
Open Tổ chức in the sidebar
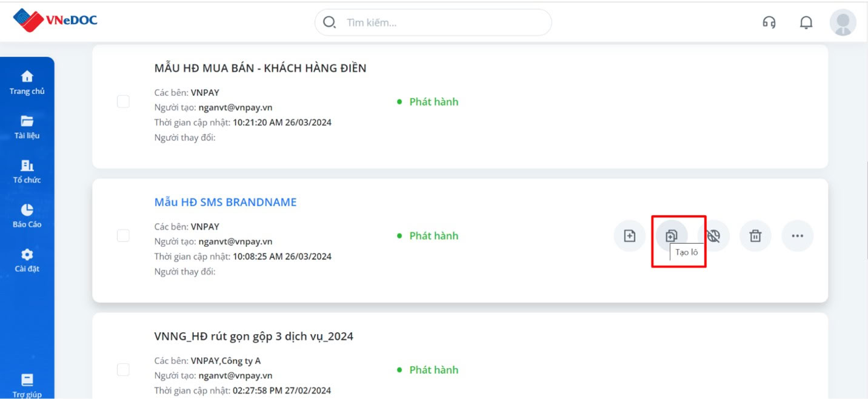tap(27, 172)
